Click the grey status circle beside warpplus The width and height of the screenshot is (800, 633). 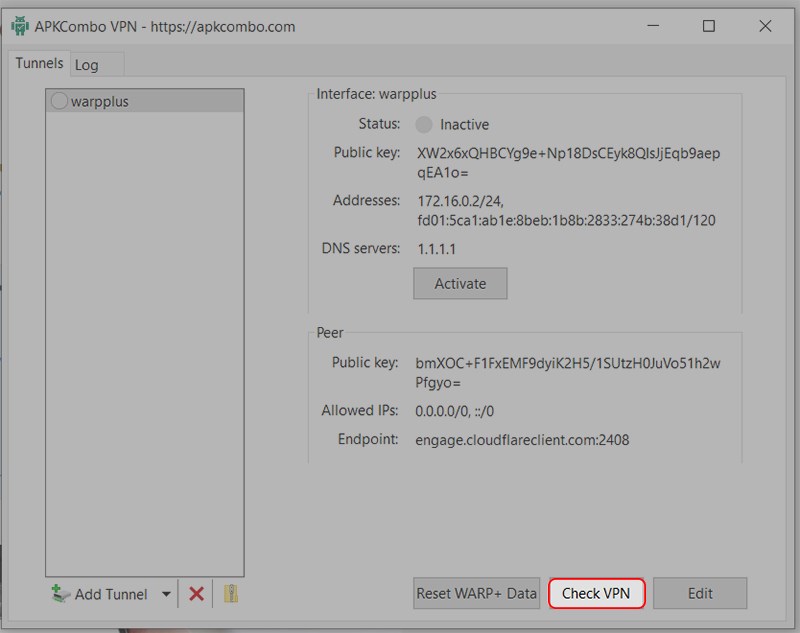[x=59, y=101]
